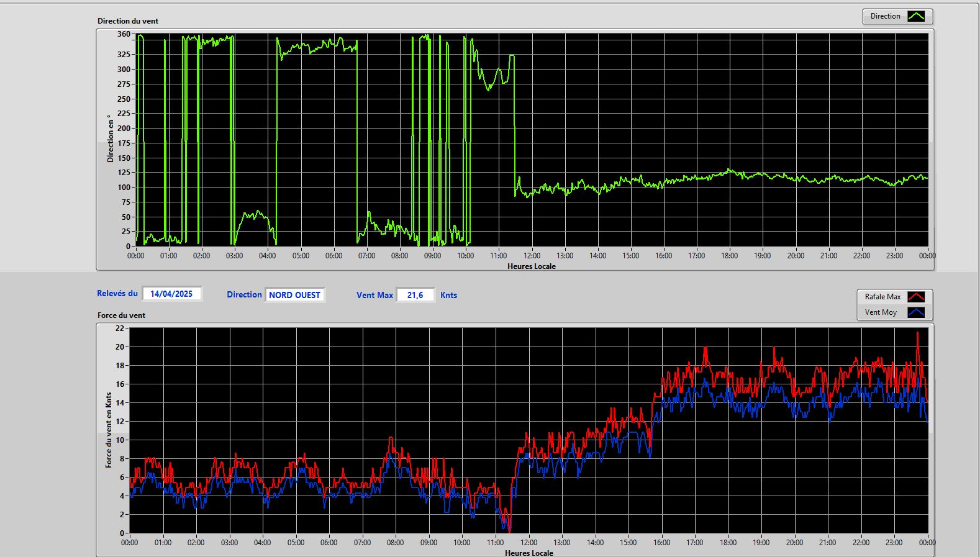Click the 'Force du vent en Knts' axis title
The height and width of the screenshot is (557, 980).
pos(109,430)
